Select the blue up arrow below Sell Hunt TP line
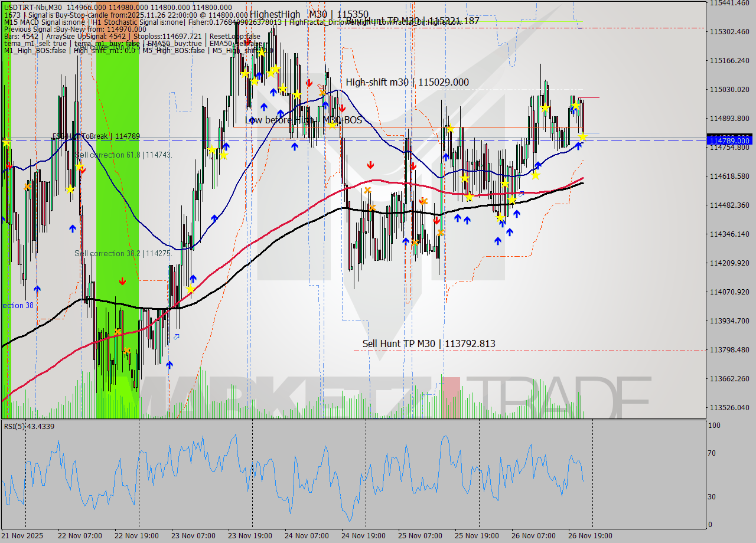756x543 pixels. (170, 365)
